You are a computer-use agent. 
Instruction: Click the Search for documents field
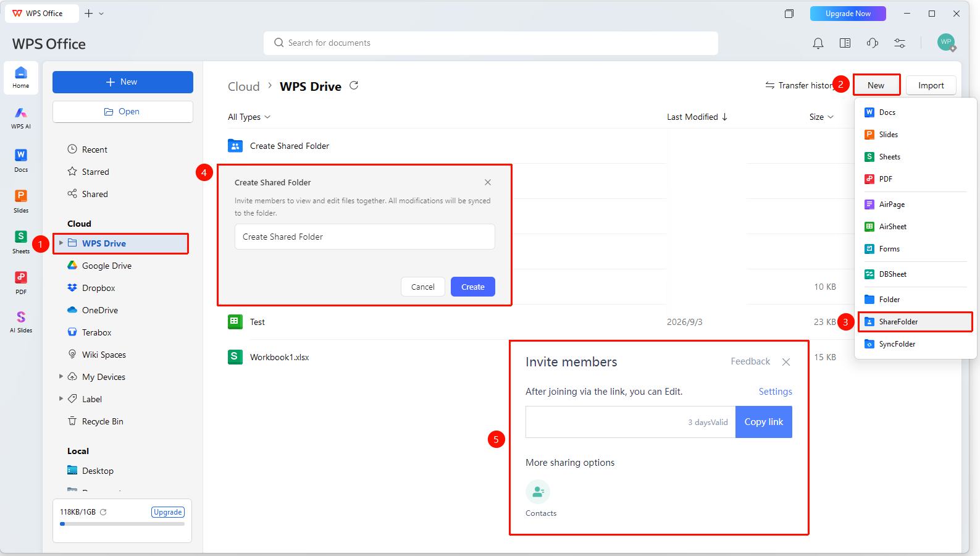(491, 43)
